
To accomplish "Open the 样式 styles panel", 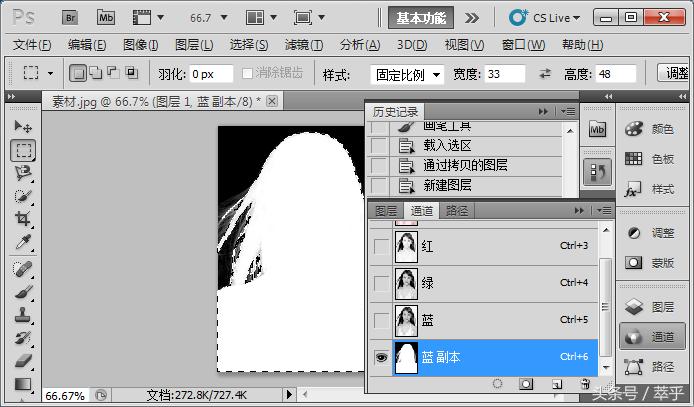I will click(x=650, y=189).
